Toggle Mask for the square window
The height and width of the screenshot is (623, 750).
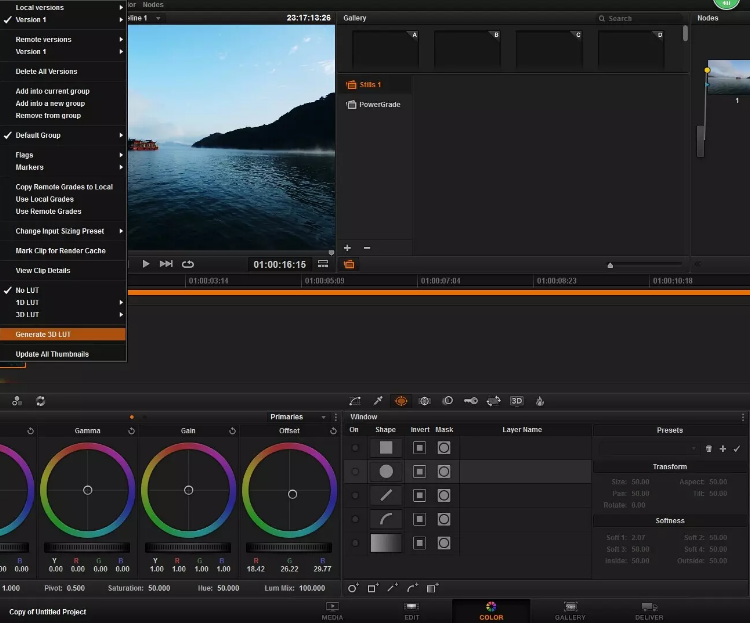(444, 448)
